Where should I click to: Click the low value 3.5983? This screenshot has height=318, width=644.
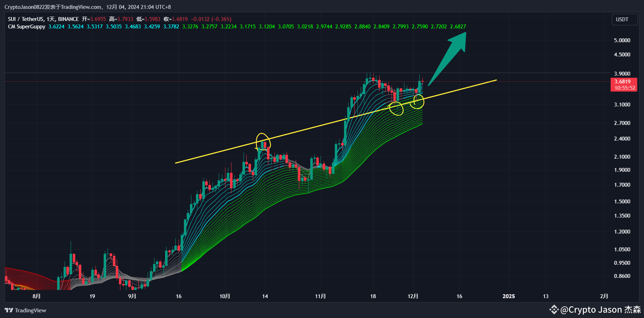point(152,19)
